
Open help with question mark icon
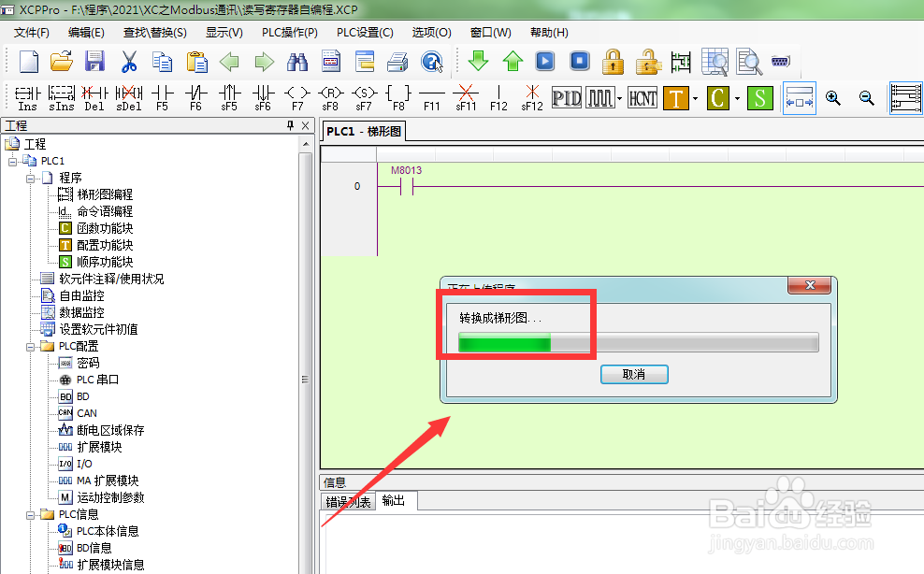(432, 62)
